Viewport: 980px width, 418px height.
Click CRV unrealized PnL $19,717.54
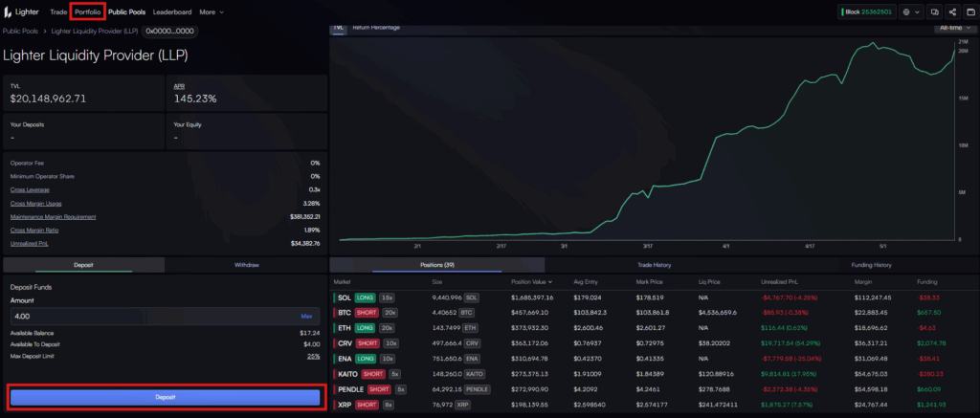(790, 343)
